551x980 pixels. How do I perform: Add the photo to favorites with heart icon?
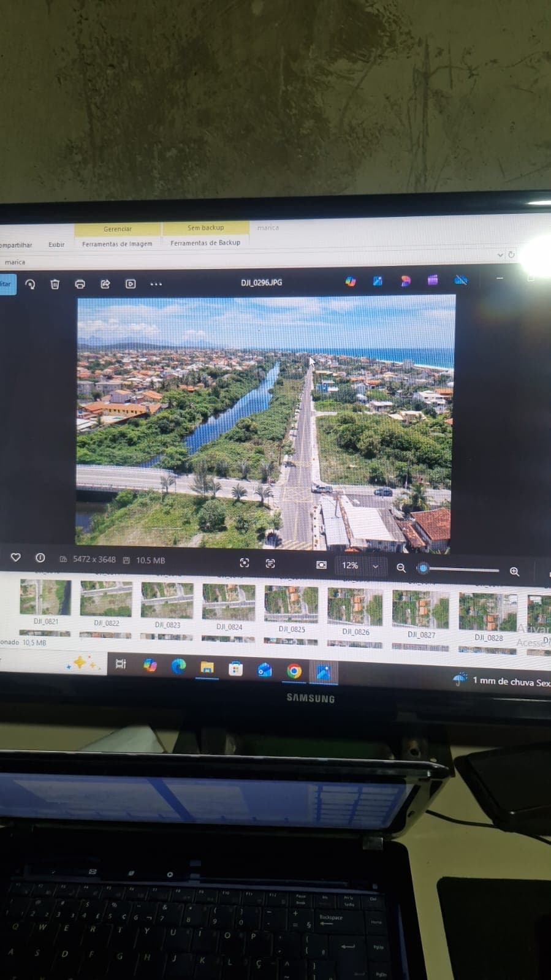[x=16, y=557]
